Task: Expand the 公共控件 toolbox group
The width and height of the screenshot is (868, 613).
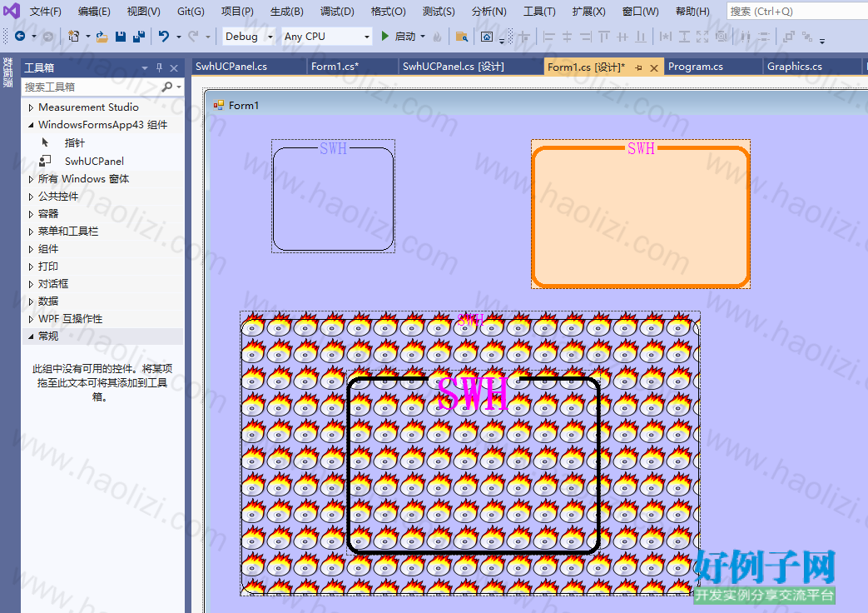Action: tap(31, 197)
